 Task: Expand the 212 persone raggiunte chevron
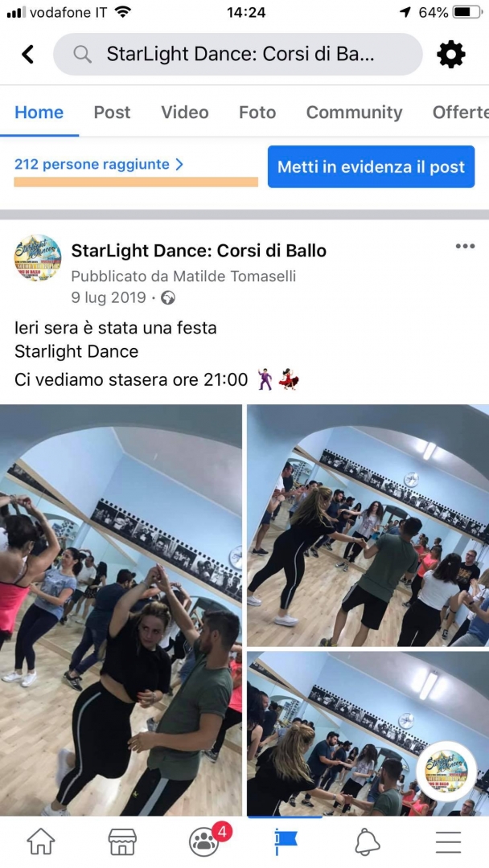[x=179, y=165]
